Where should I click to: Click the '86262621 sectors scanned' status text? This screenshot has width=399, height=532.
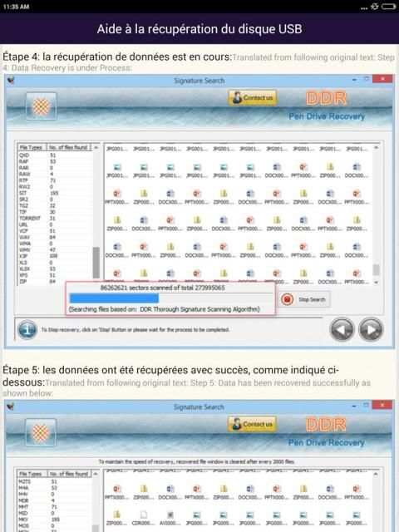point(163,288)
